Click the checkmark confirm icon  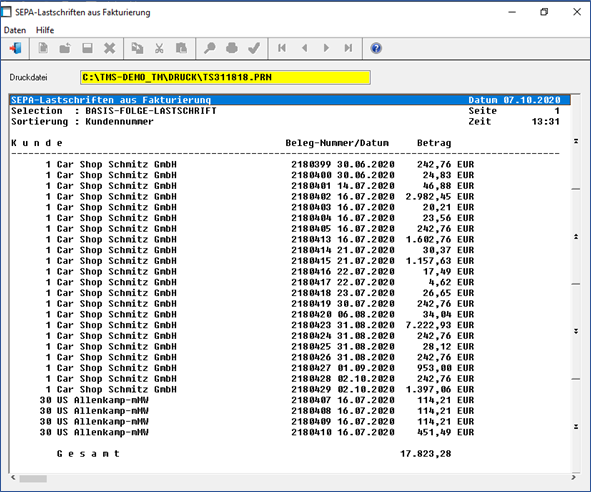tap(254, 48)
